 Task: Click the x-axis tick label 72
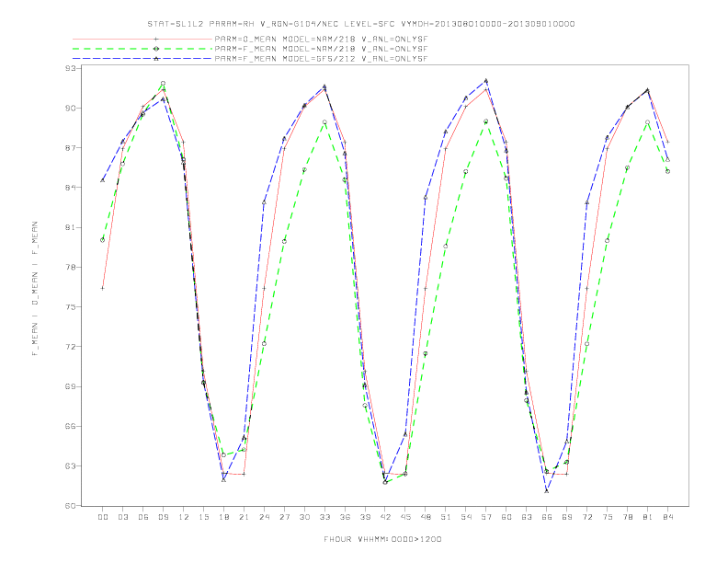pyautogui.click(x=587, y=517)
